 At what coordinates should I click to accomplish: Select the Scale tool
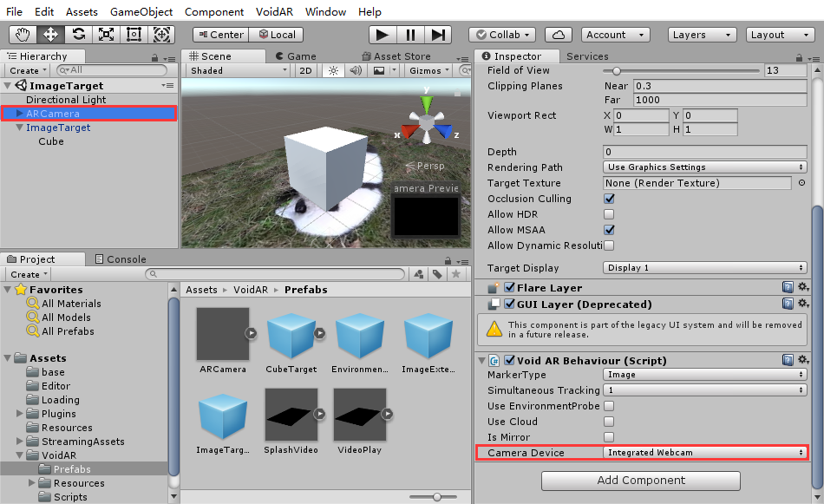coord(106,35)
